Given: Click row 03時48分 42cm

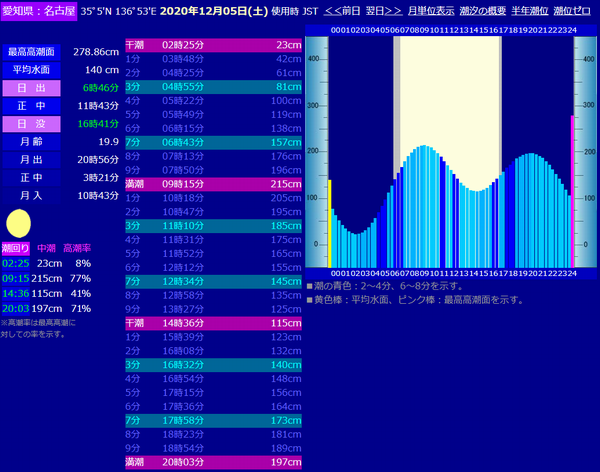Looking at the screenshot, I should pyautogui.click(x=214, y=59).
